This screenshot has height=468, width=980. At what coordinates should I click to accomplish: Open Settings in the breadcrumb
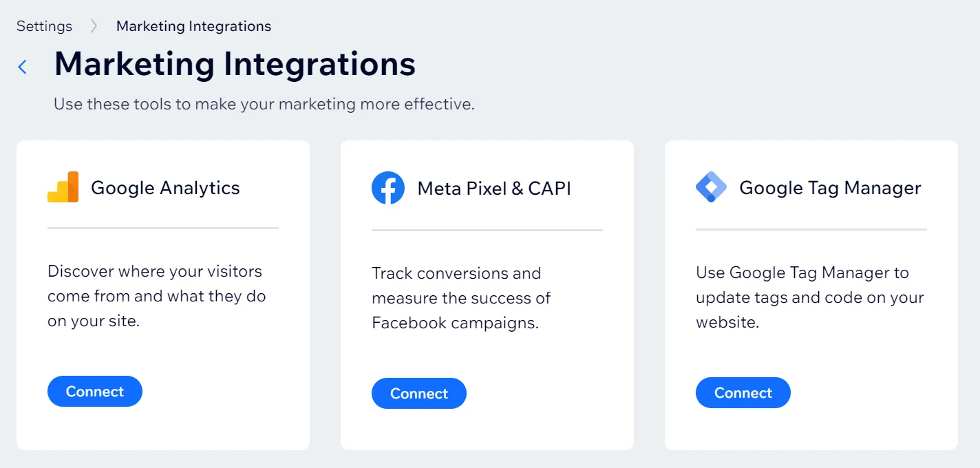pos(44,26)
